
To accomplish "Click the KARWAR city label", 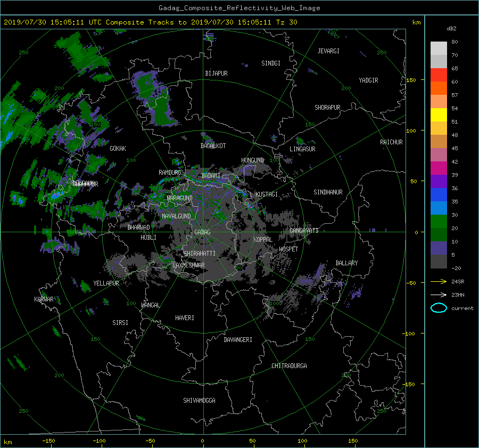I will (x=44, y=299).
